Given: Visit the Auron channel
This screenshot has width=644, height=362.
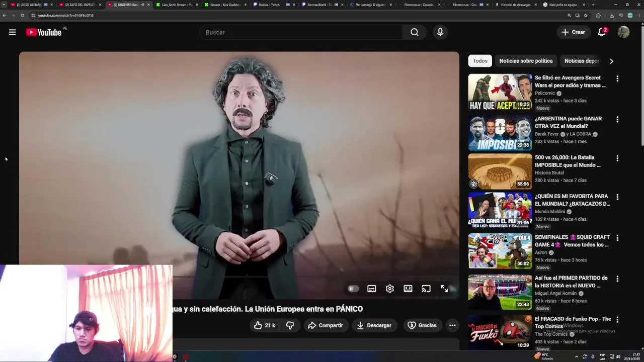Looking at the screenshot, I should click(x=541, y=252).
